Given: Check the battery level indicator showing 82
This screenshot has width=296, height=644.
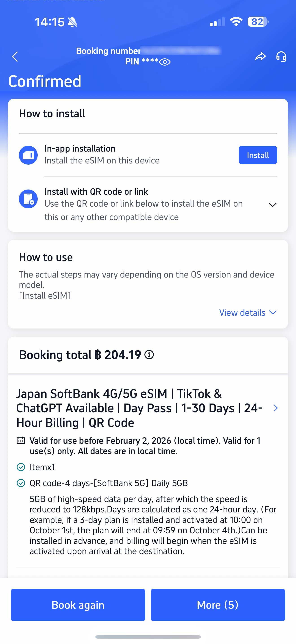Looking at the screenshot, I should (257, 22).
